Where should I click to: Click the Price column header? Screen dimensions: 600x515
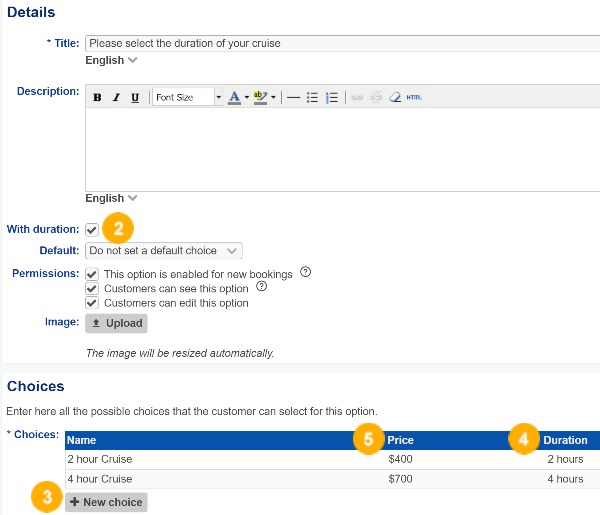(x=400, y=440)
